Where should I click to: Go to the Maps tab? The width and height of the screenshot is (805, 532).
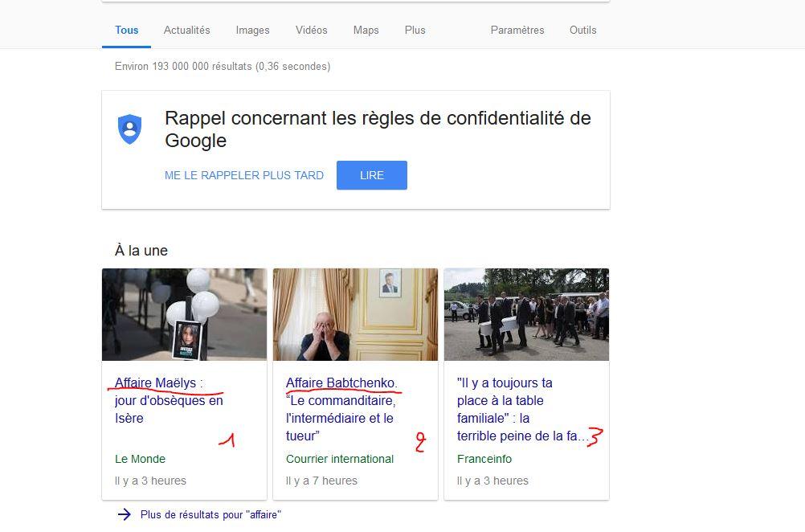pyautogui.click(x=366, y=30)
